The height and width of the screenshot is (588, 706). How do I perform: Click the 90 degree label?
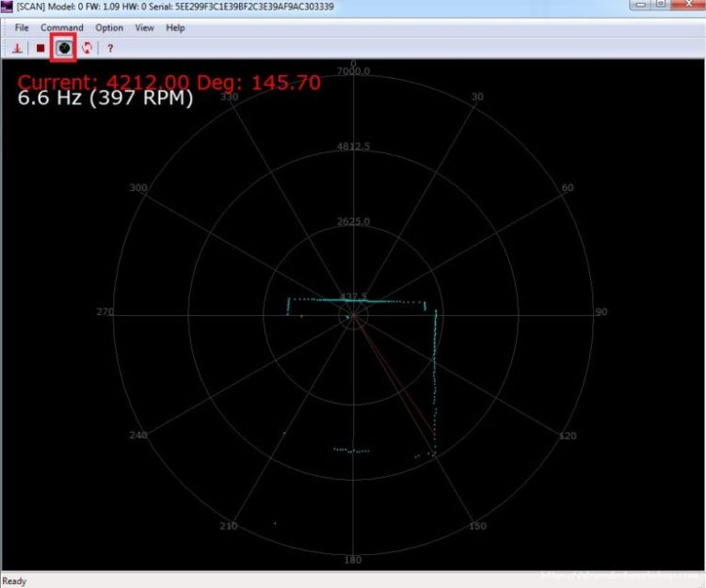tap(602, 311)
